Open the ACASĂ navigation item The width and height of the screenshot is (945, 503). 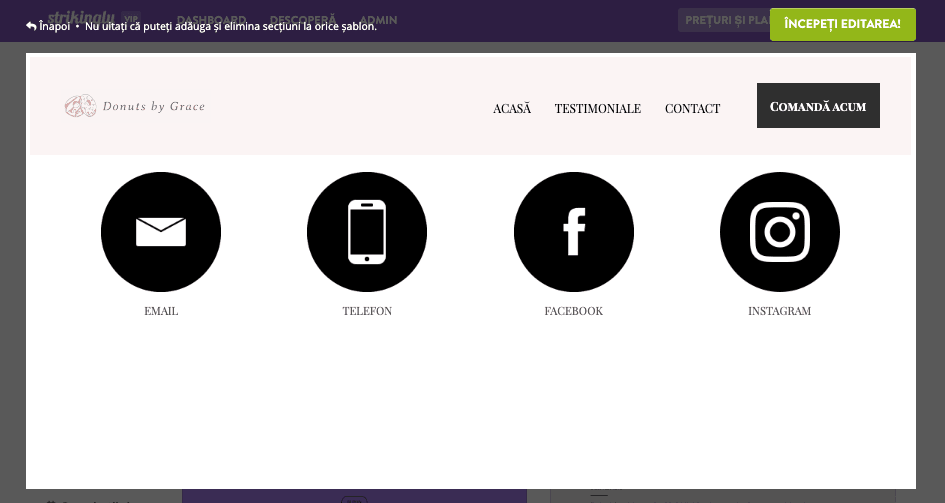tap(512, 108)
